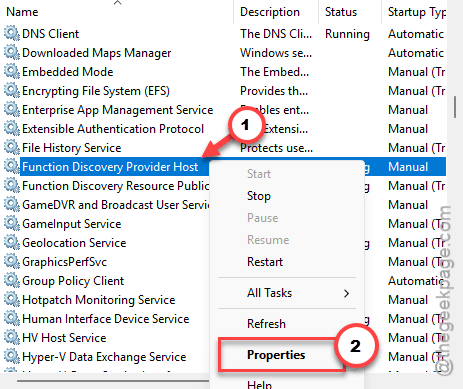Select the Downloaded Maps Manager service name

pyautogui.click(x=96, y=53)
